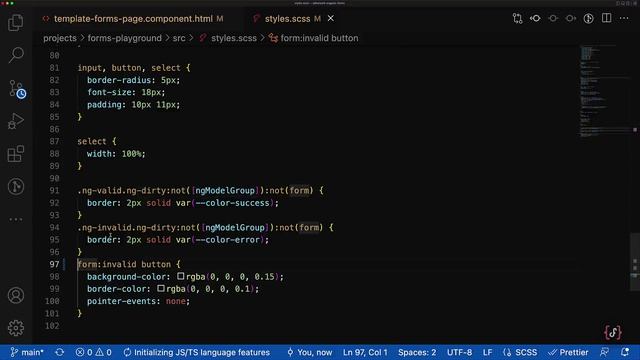Click 'form:invalid button {' selector on line 97
The image size is (640, 360).
pyautogui.click(x=129, y=264)
